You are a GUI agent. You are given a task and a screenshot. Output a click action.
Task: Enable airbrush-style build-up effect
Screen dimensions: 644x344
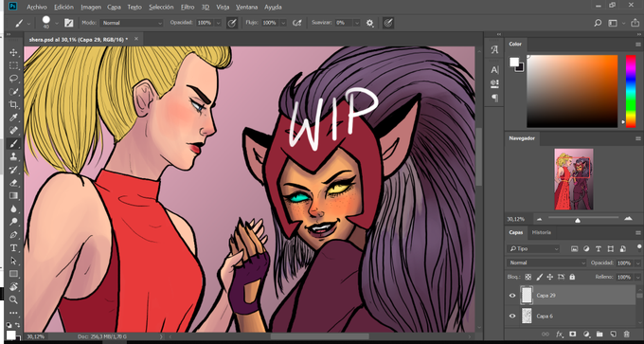(x=296, y=23)
